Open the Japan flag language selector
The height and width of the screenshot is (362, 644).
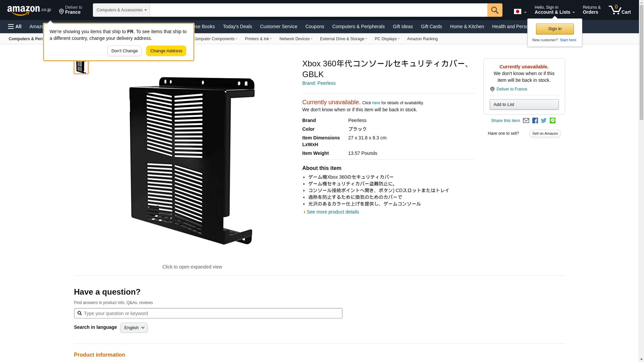coord(520,11)
